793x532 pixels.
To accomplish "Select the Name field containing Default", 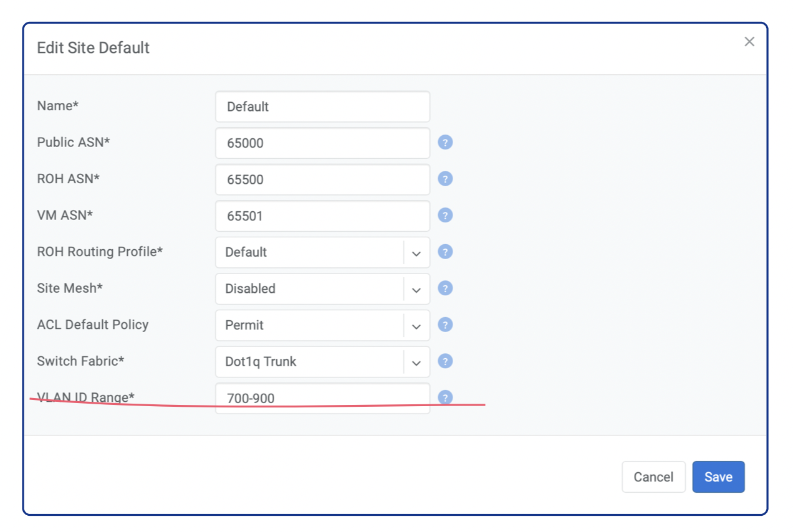I will [x=322, y=107].
